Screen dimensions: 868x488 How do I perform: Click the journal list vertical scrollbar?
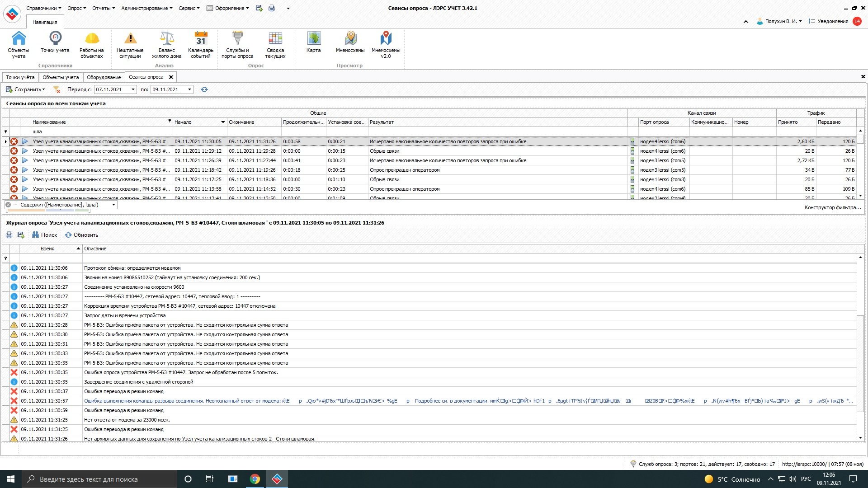pos(860,363)
